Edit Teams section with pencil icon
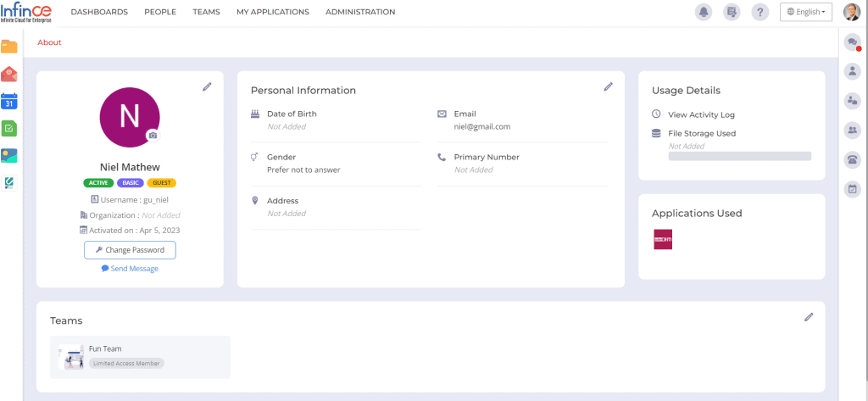This screenshot has width=868, height=401. pos(809,317)
